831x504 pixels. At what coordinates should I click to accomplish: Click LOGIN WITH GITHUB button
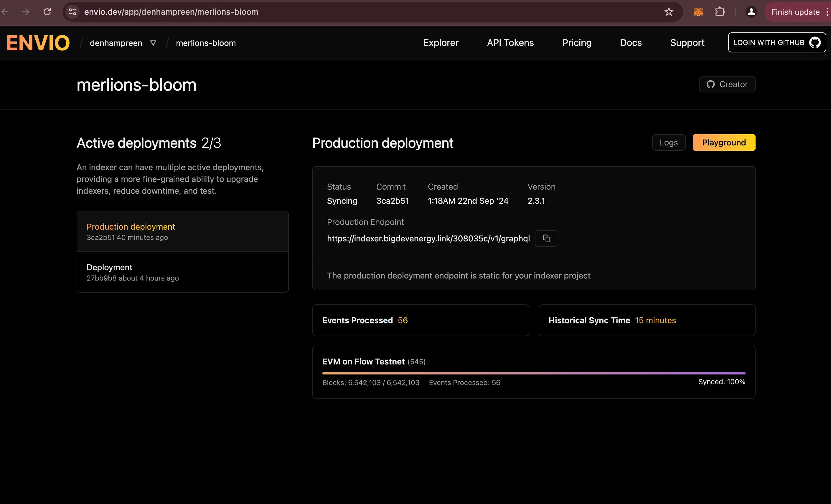pos(777,42)
